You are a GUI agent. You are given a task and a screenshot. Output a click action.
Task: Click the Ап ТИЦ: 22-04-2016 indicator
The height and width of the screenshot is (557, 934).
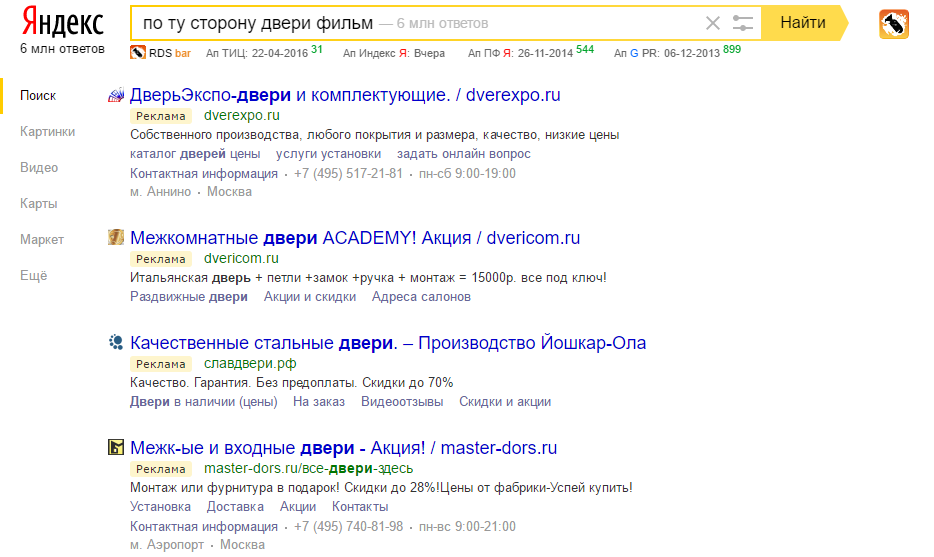(x=264, y=52)
